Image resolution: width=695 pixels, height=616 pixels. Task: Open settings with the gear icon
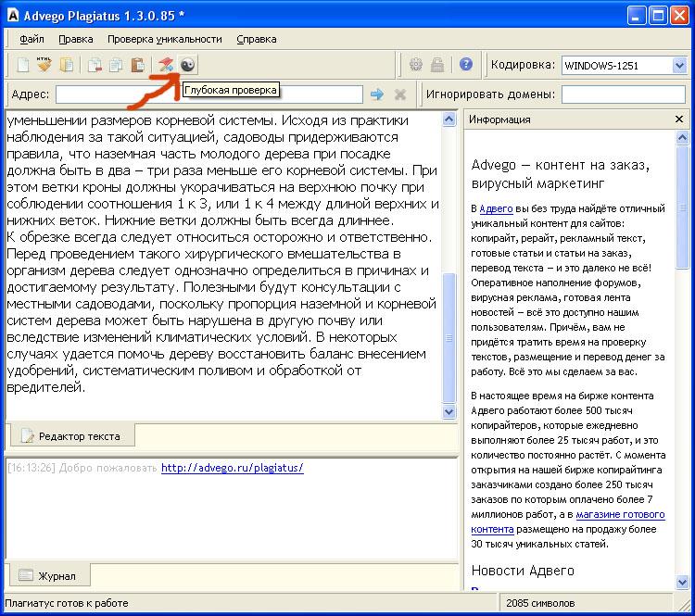(x=416, y=65)
